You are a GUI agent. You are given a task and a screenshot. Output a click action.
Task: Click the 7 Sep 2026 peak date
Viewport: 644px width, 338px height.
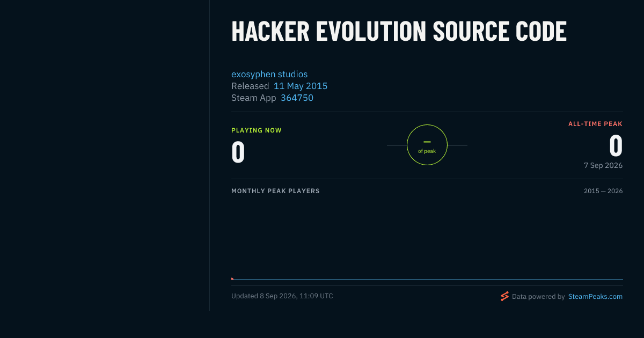pyautogui.click(x=603, y=165)
